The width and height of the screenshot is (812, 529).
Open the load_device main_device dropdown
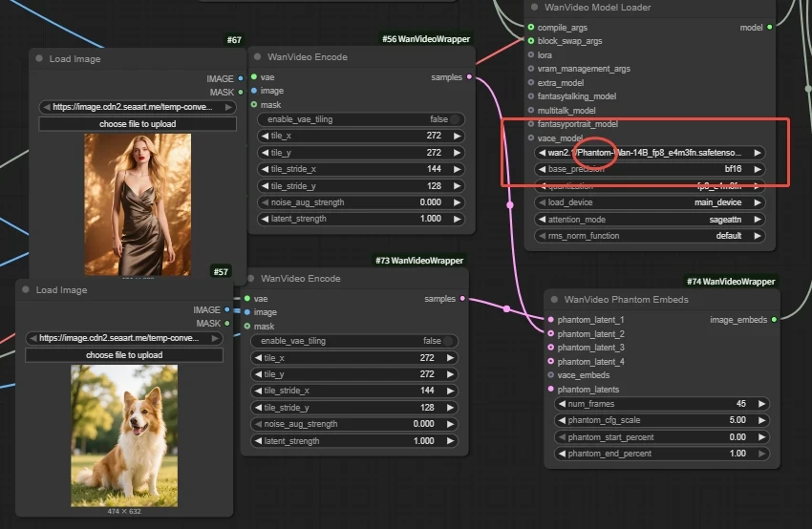(x=649, y=202)
